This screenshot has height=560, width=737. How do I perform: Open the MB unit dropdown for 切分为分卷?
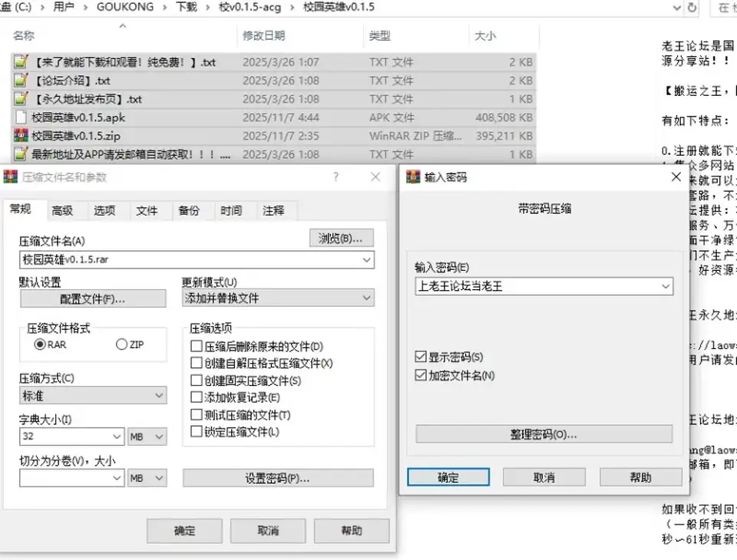147,478
